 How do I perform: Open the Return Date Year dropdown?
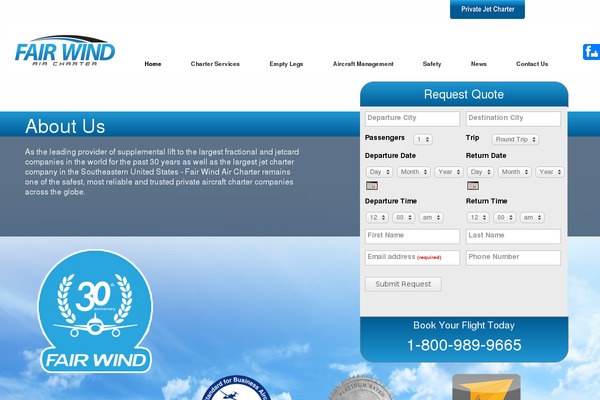550,172
